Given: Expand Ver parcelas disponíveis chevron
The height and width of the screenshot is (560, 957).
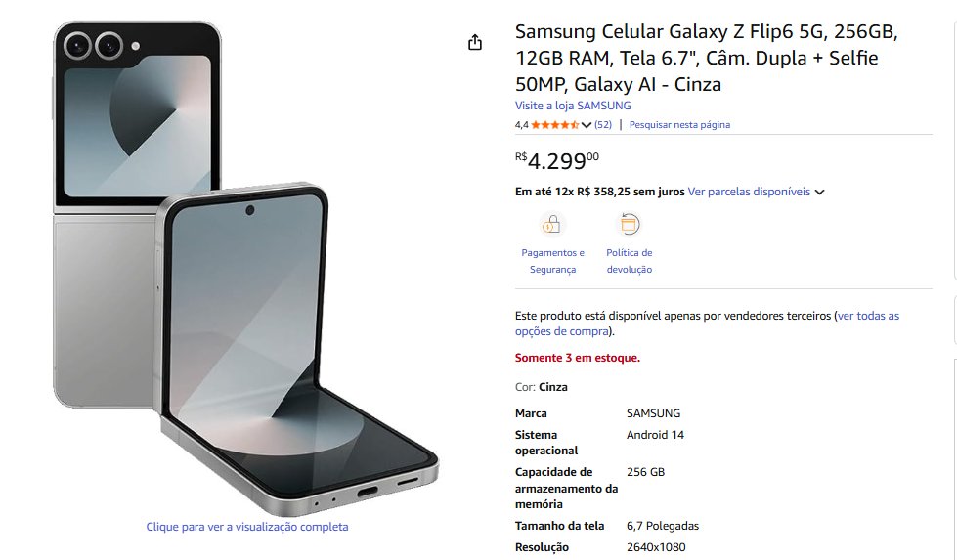Looking at the screenshot, I should click(820, 193).
